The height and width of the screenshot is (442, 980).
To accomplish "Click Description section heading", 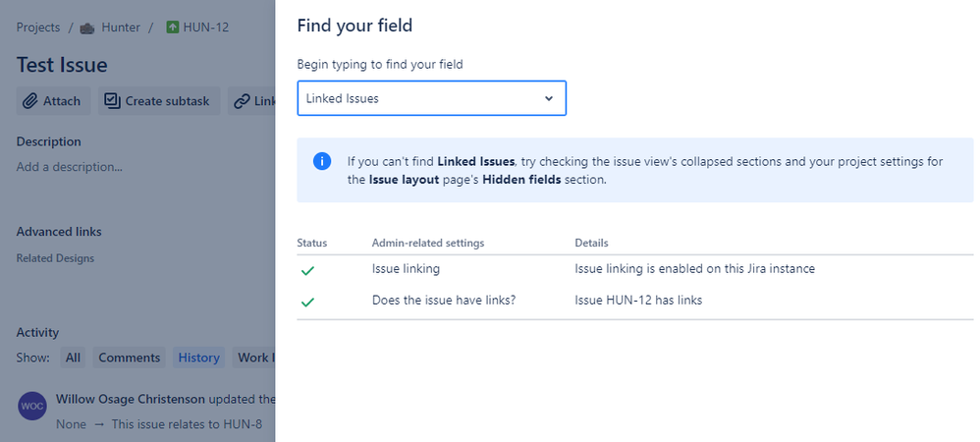I will pyautogui.click(x=49, y=141).
